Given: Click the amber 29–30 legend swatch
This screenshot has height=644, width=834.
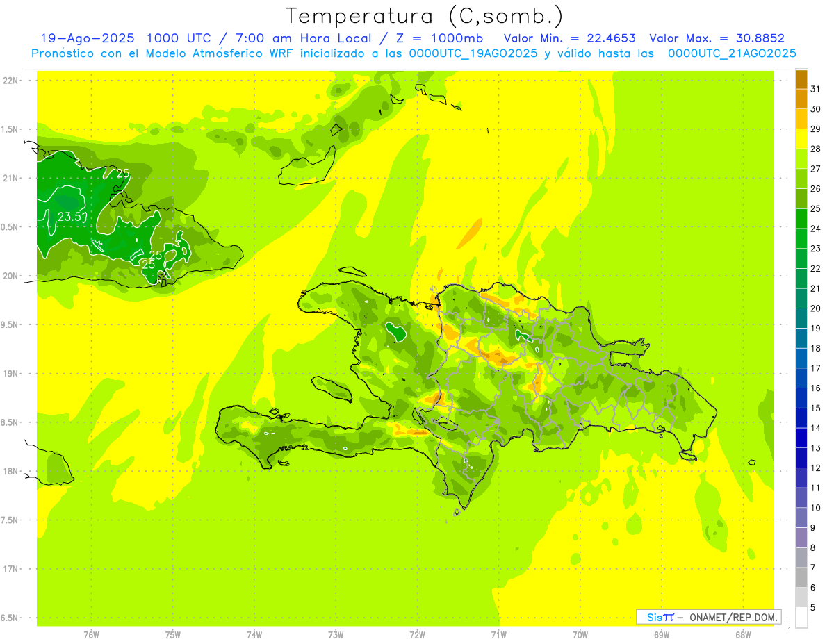Looking at the screenshot, I should point(801,119).
